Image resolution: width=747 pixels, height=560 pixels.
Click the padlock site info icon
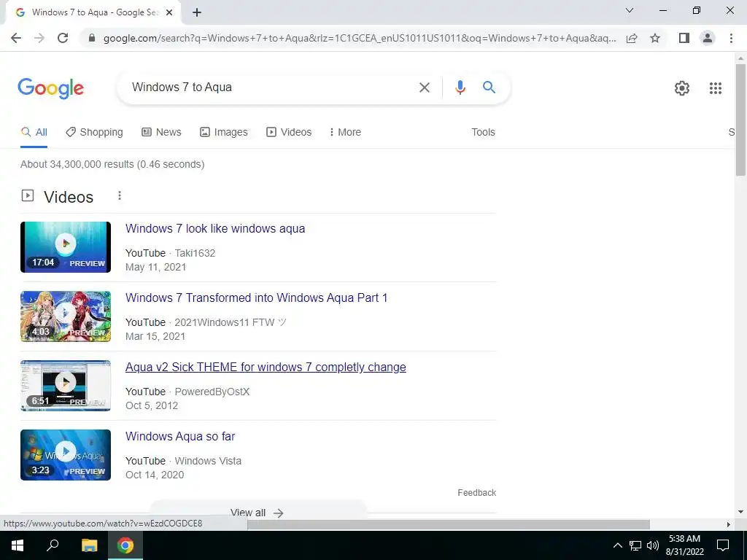click(x=92, y=38)
